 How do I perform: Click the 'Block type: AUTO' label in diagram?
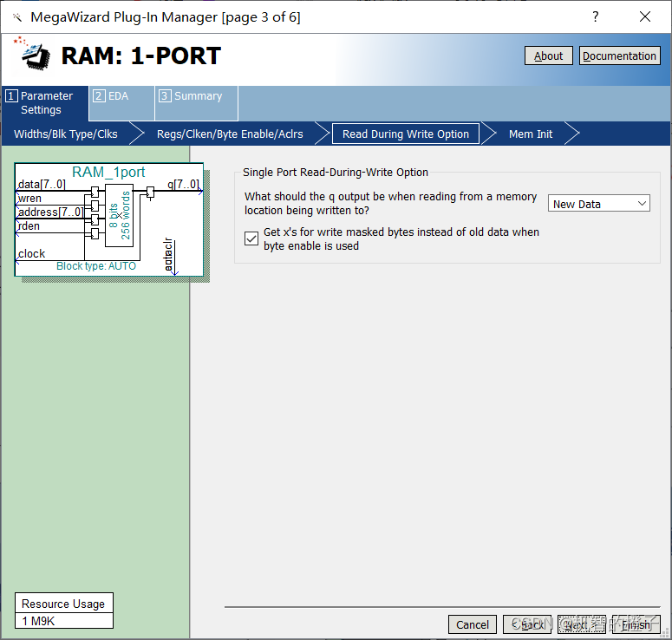(x=96, y=266)
